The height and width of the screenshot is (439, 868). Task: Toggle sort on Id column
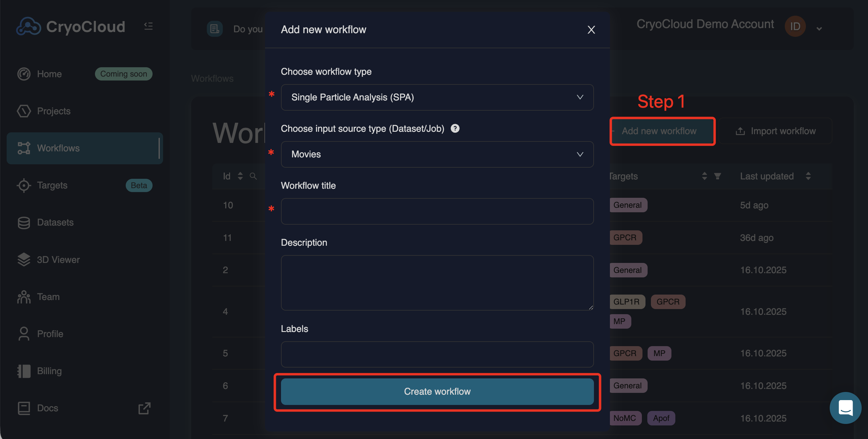click(240, 176)
